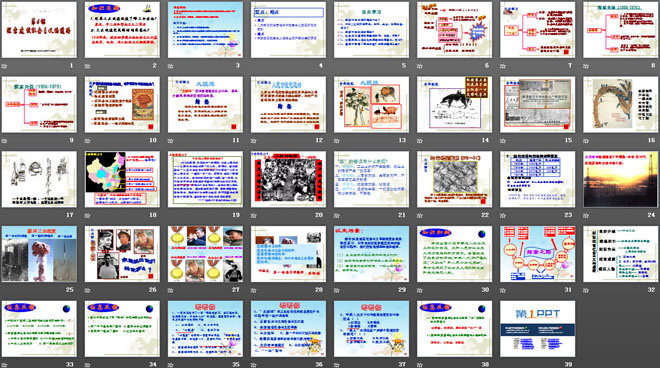Play the animation star under slide 9
The height and width of the screenshot is (368, 660).
point(5,141)
